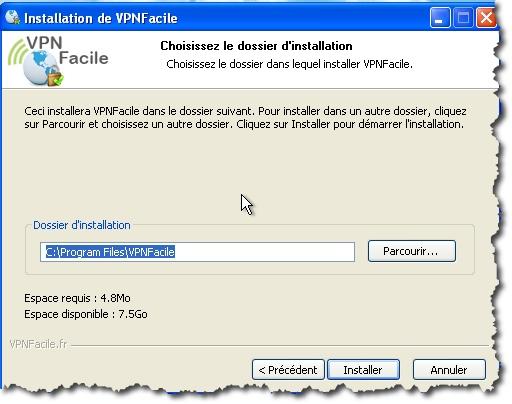The height and width of the screenshot is (404, 512).
Task: Close the installer with the red X
Action: click(486, 17)
